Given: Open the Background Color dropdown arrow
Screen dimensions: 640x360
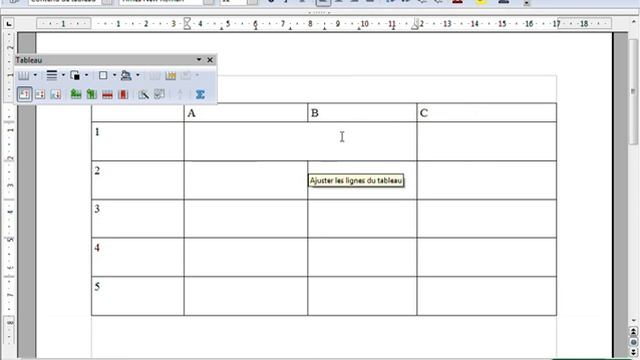Looking at the screenshot, I should (138, 75).
